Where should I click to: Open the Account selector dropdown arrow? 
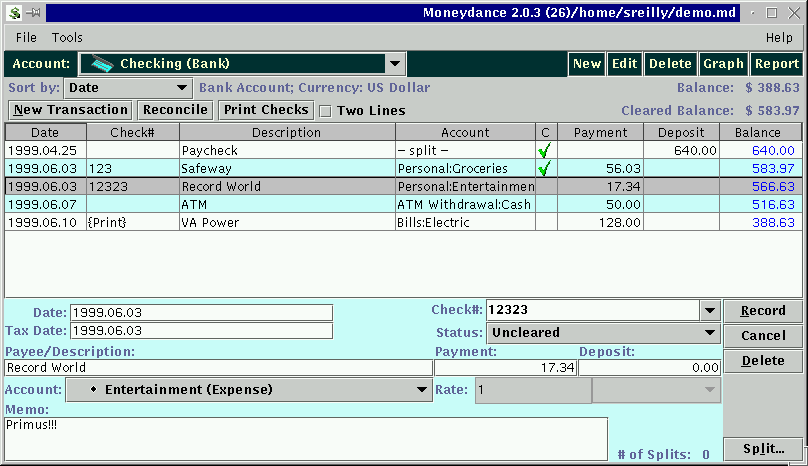coord(395,64)
